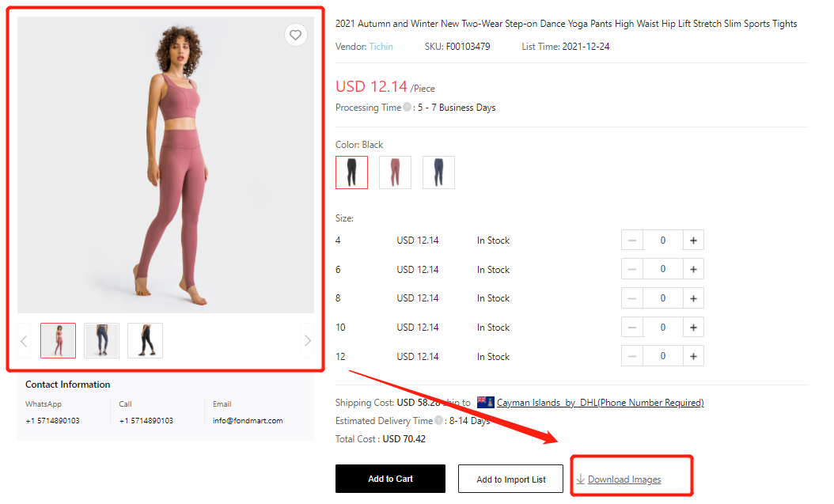This screenshot has height=504, width=834.
Task: Click the Processing Time help icon
Action: (407, 108)
